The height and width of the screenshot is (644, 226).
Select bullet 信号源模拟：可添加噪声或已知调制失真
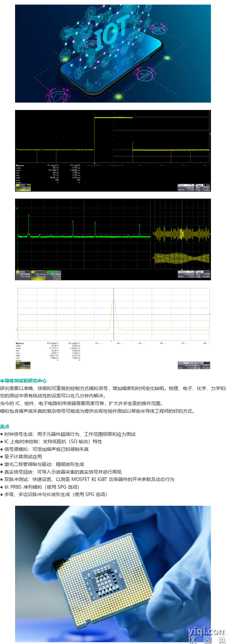[x=45, y=449]
